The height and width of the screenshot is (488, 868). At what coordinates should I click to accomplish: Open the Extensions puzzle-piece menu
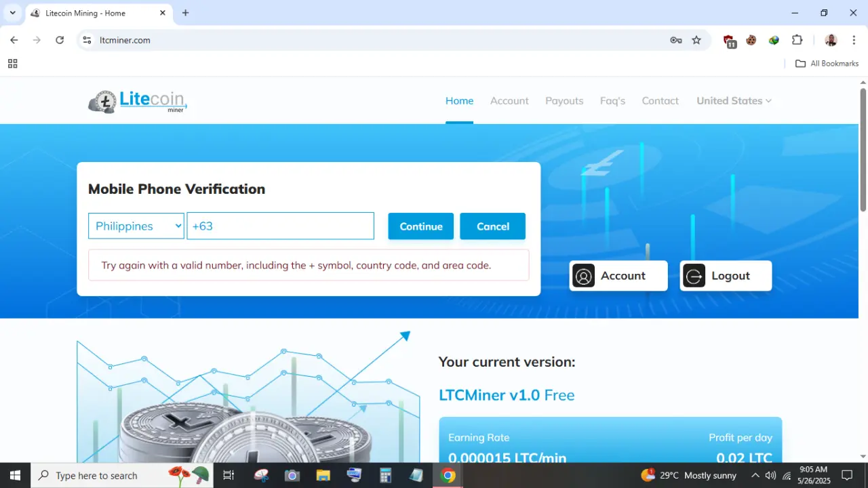click(x=797, y=40)
